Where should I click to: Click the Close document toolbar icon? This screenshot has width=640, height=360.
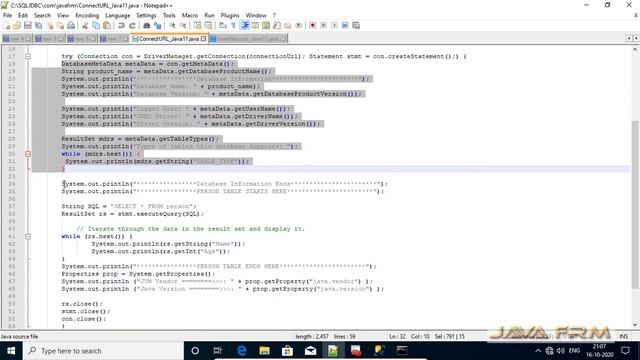(x=49, y=25)
